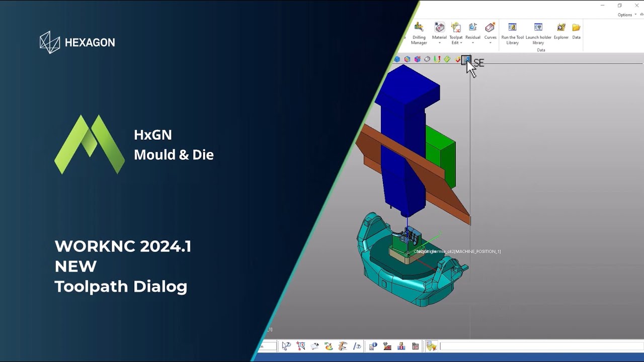Image resolution: width=644 pixels, height=362 pixels.
Task: Click Launch holder library
Action: point(538,33)
